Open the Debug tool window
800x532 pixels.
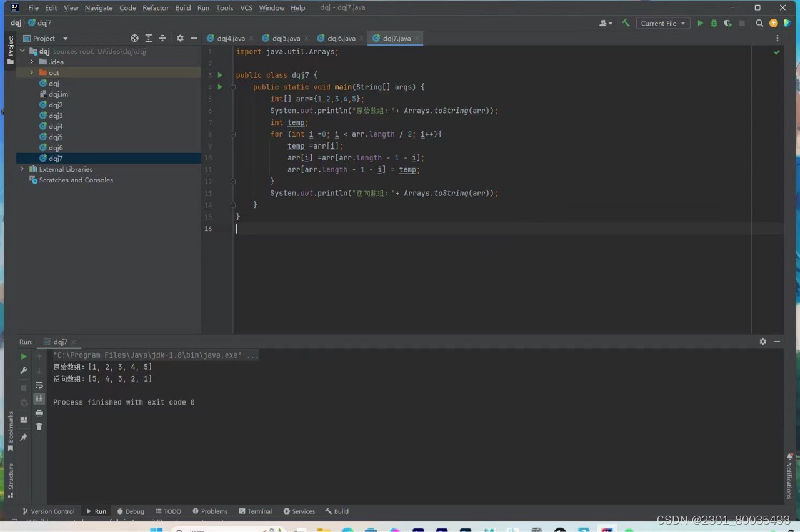tap(130, 511)
